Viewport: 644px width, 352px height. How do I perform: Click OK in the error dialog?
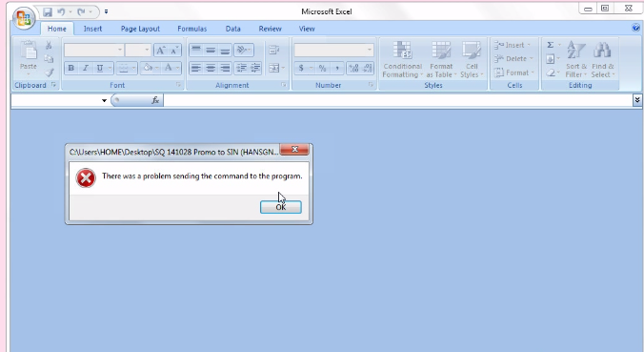(281, 207)
